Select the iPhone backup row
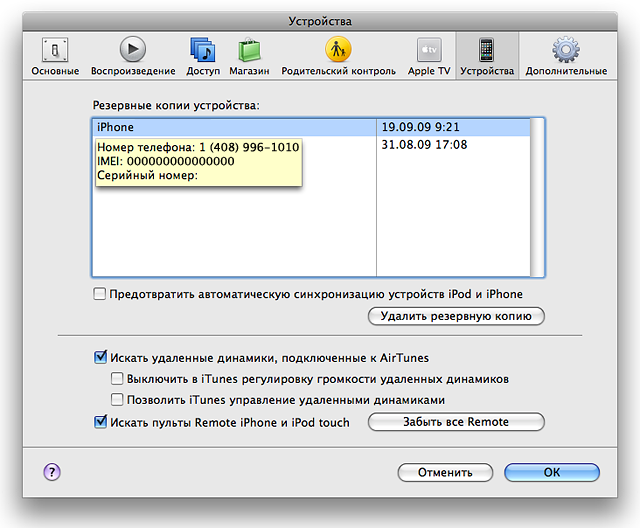640x528 pixels. [311, 127]
